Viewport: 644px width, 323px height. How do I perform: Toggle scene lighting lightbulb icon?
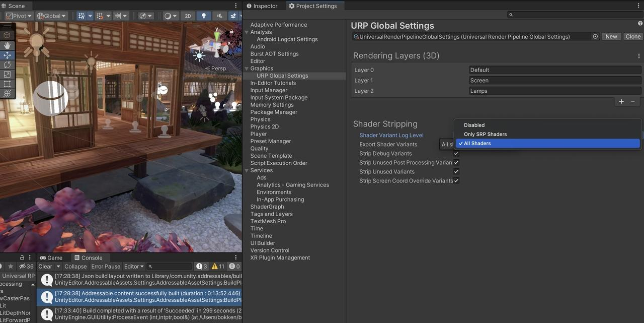point(203,16)
